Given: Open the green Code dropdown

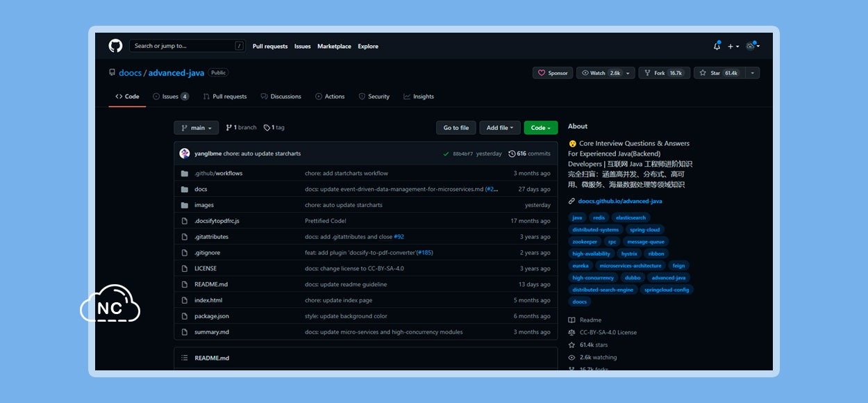Looking at the screenshot, I should pos(541,128).
